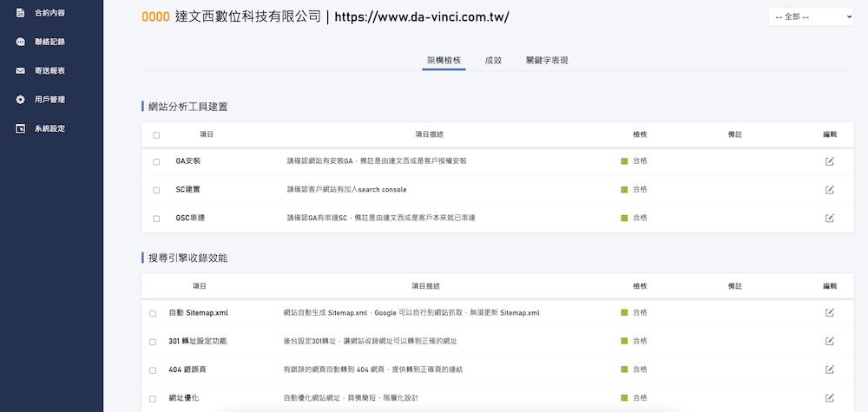868x412 pixels.
Task: Open 聯絡記錄 in the sidebar
Action: click(49, 42)
